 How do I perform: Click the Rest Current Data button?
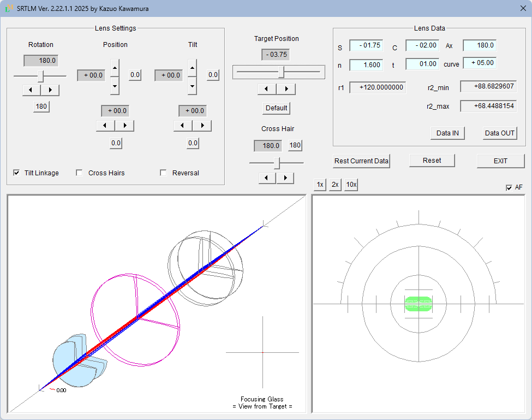click(x=361, y=161)
